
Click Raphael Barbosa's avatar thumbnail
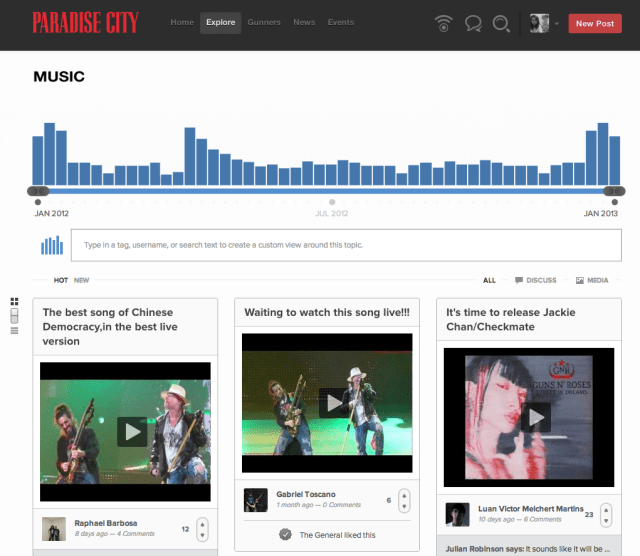(54, 529)
